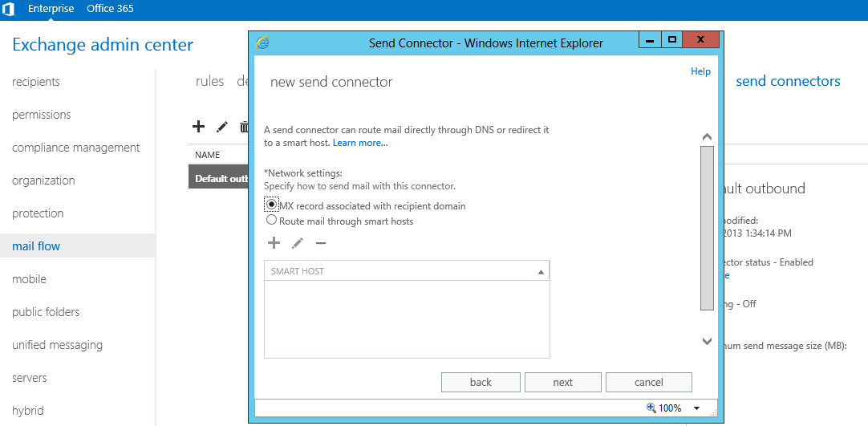Open recipients in the left navigation

36,82
